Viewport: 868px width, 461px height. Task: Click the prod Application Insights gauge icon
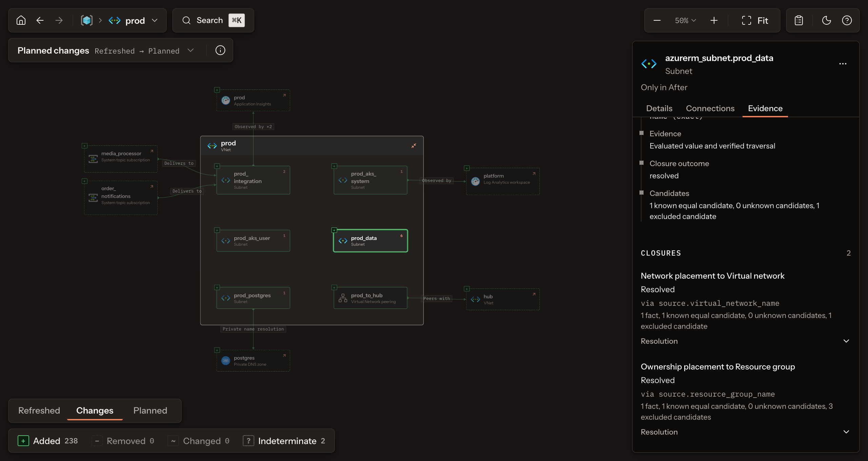(225, 100)
